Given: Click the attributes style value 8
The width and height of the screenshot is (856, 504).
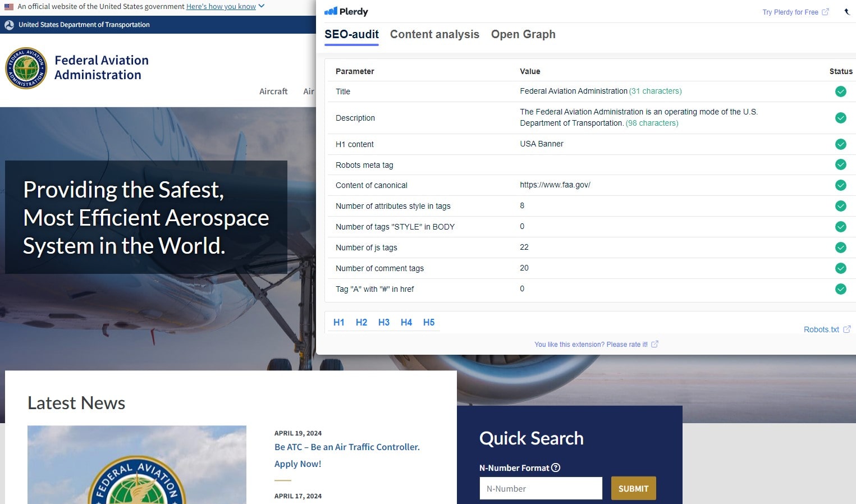Looking at the screenshot, I should [522, 205].
